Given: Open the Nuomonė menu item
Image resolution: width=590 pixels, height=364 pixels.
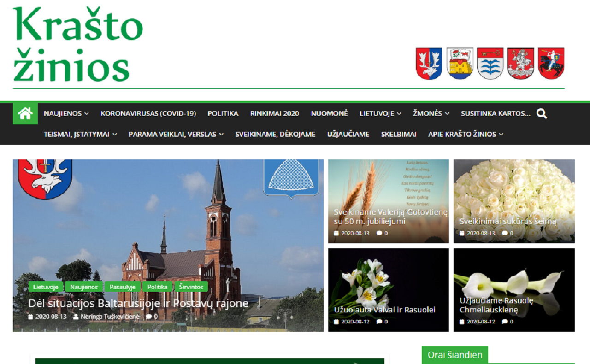Looking at the screenshot, I should [x=329, y=113].
